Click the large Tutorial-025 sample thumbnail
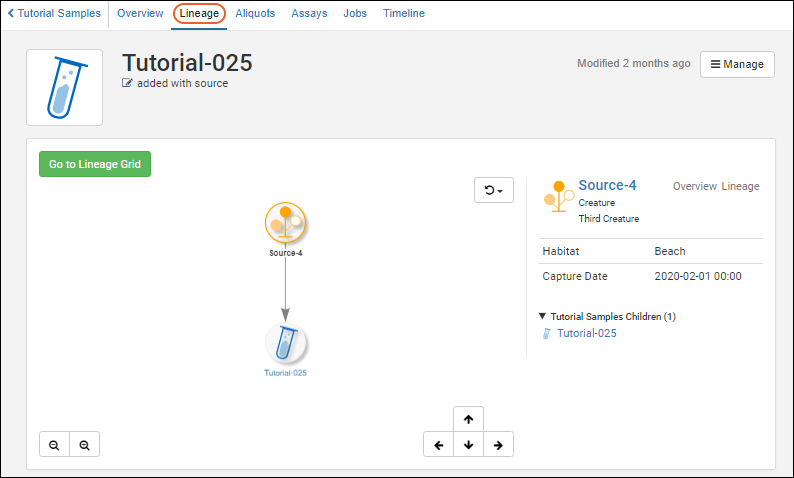Viewport: 794px width, 478px height. (x=64, y=88)
